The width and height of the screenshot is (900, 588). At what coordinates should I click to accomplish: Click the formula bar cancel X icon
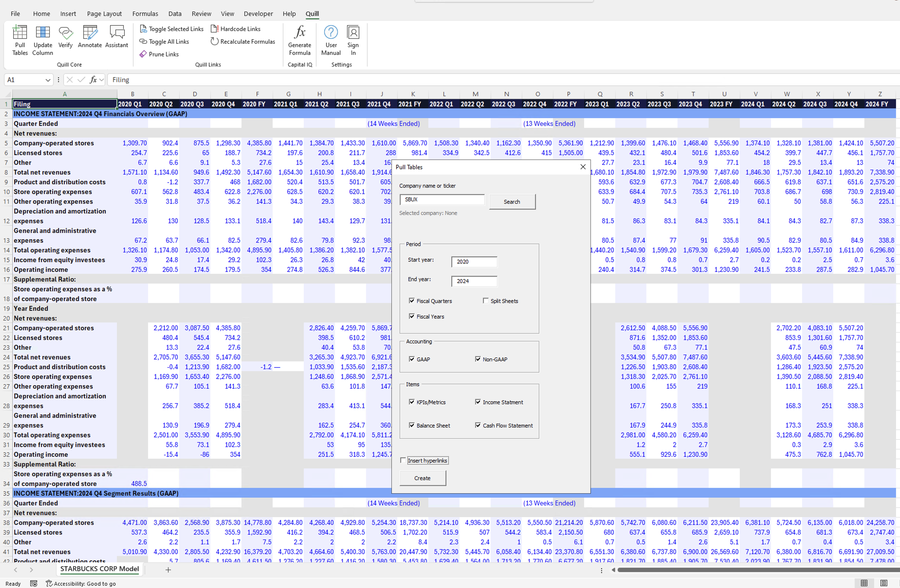pos(70,80)
